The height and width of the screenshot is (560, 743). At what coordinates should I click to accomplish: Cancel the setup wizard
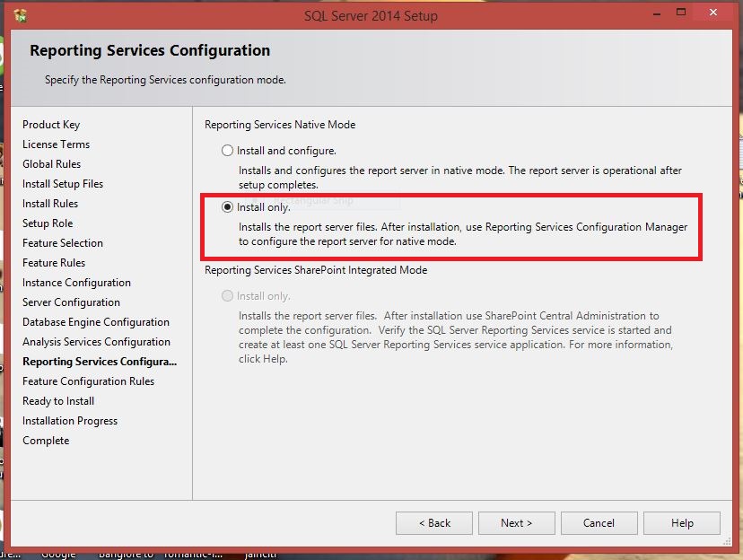click(599, 523)
